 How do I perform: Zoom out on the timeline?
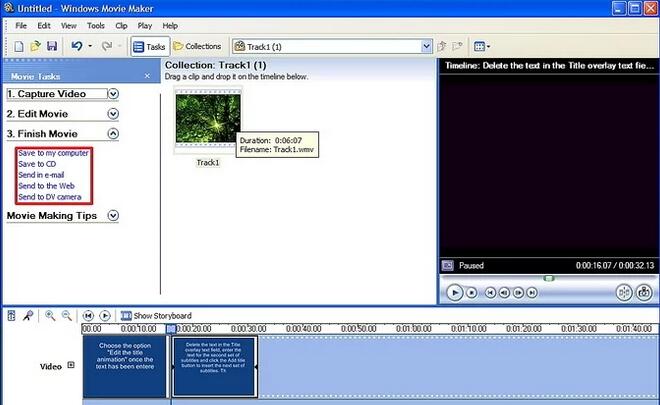click(67, 316)
